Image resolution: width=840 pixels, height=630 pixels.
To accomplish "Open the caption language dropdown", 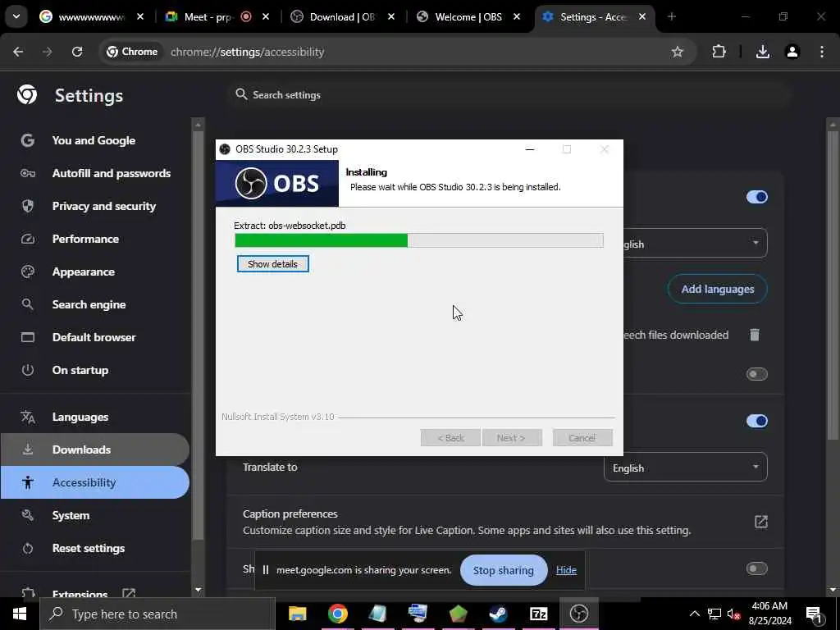I will [x=695, y=244].
